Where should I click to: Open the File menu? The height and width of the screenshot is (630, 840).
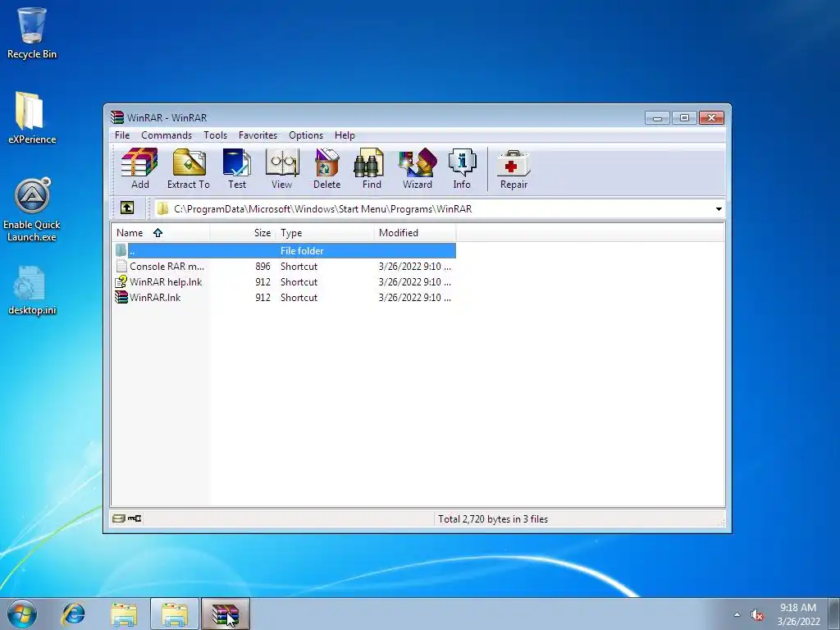(x=122, y=135)
